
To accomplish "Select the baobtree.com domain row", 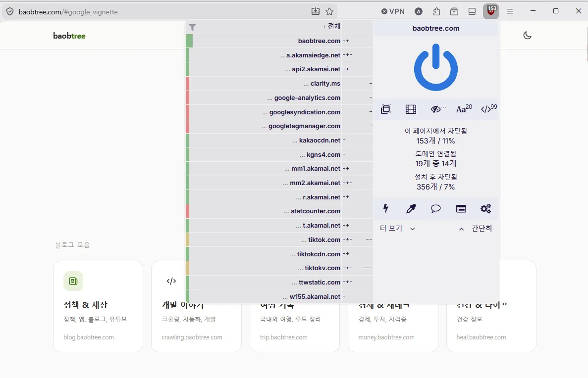I will coord(279,41).
